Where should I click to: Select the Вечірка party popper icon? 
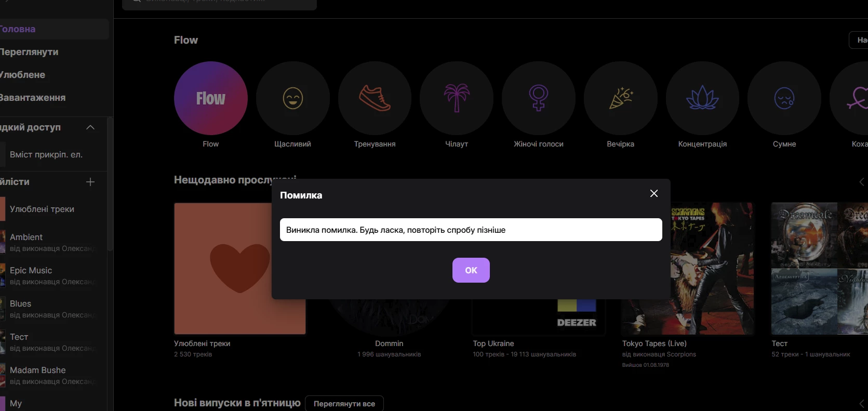click(621, 98)
